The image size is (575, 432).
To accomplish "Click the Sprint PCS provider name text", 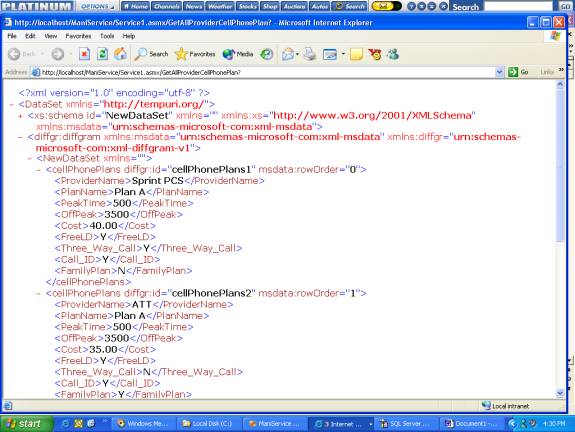I will tap(157, 181).
